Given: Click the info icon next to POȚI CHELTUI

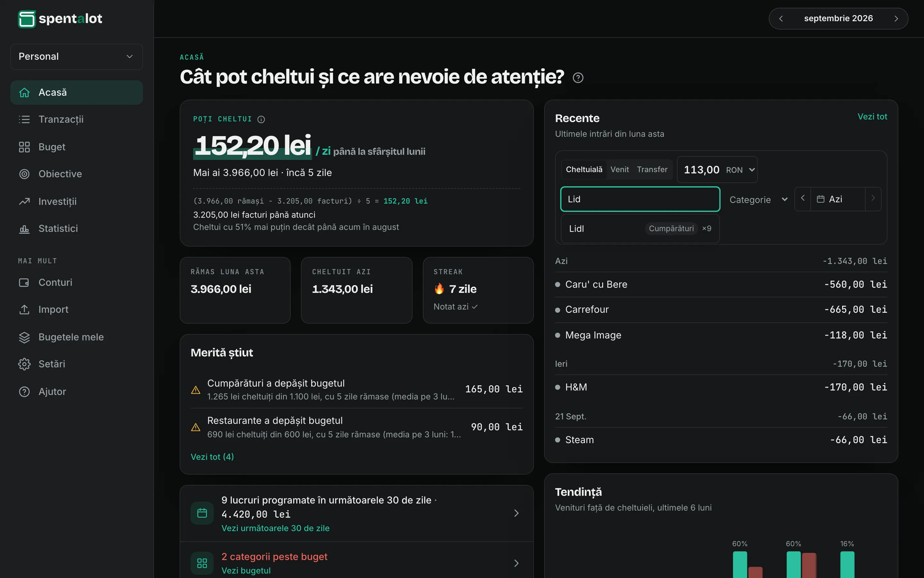Looking at the screenshot, I should point(261,119).
